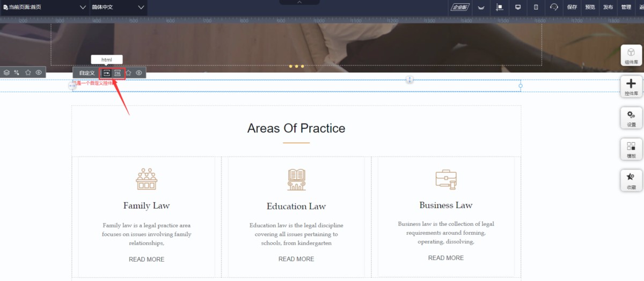Open the current page 首页 dropdown

pyautogui.click(x=44, y=7)
